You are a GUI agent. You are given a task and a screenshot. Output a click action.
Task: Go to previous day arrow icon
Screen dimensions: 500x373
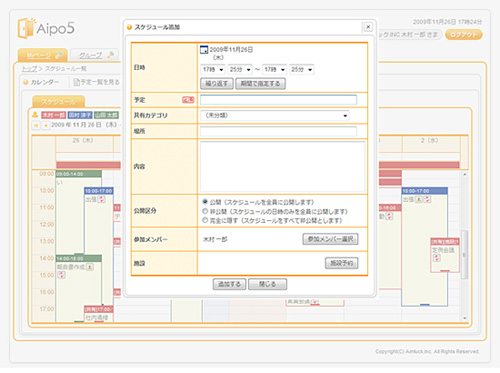click(45, 125)
